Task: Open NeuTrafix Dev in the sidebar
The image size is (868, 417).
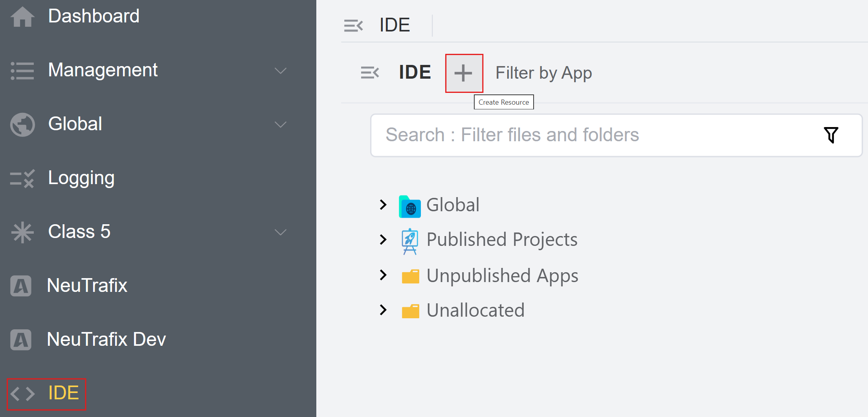Action: (106, 340)
